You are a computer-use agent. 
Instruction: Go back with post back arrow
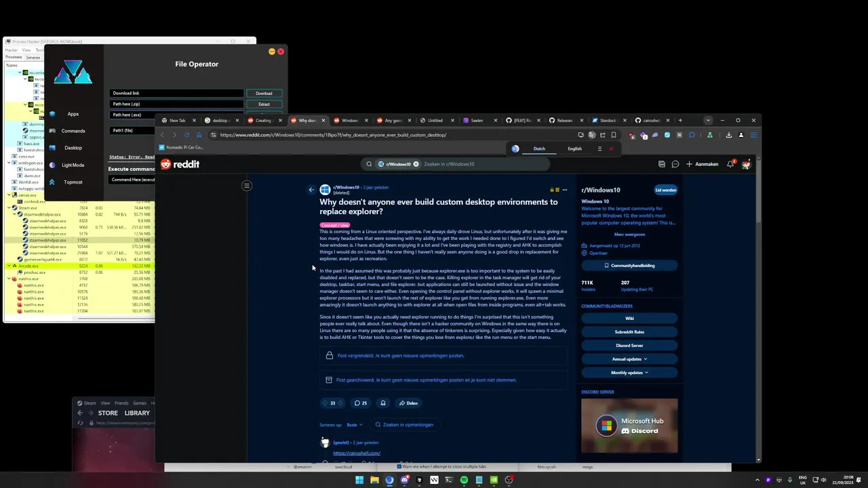311,190
